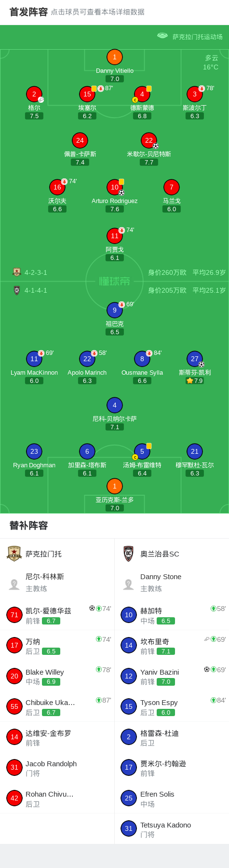This screenshot has width=229, height=868.
Task: Open number 10 Arturo Rodriguez player icon
Action: (x=115, y=187)
